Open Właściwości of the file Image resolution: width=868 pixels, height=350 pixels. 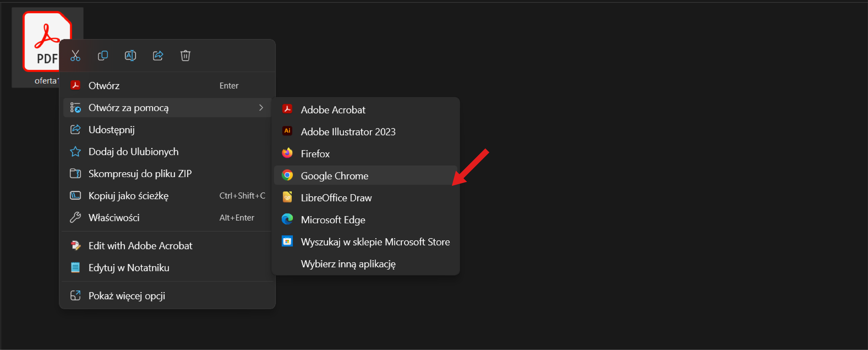coord(114,218)
